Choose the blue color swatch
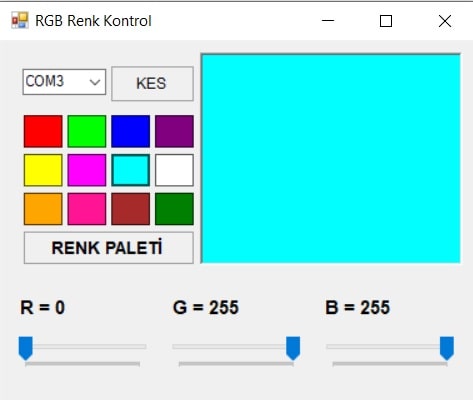This screenshot has width=473, height=400. (130, 131)
